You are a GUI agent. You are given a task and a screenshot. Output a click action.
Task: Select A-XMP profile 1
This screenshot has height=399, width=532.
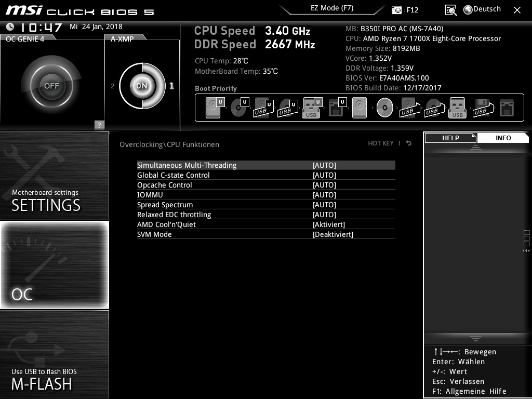(171, 86)
